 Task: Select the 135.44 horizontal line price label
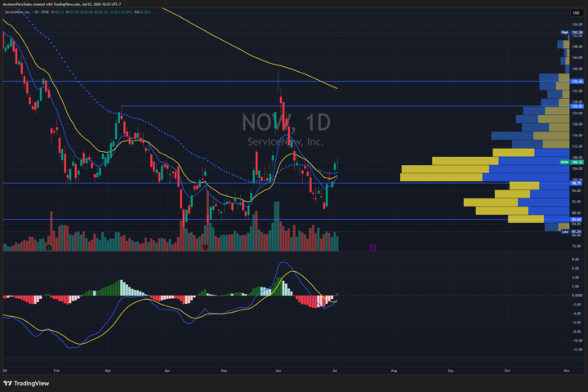point(577,82)
